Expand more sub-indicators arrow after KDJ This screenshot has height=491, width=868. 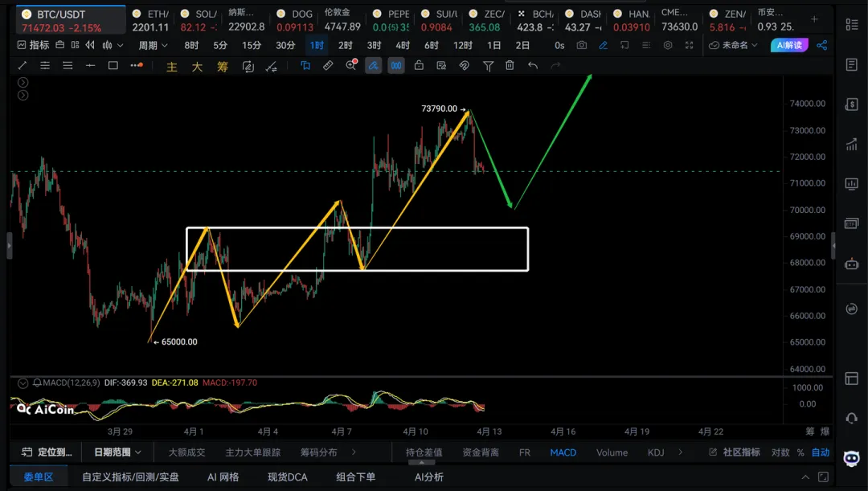681,452
